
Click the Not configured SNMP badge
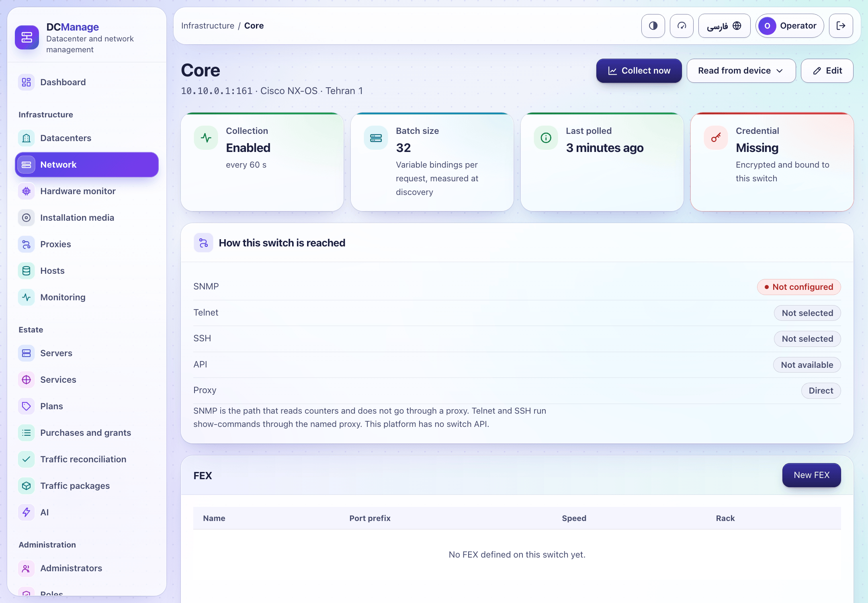pos(799,287)
